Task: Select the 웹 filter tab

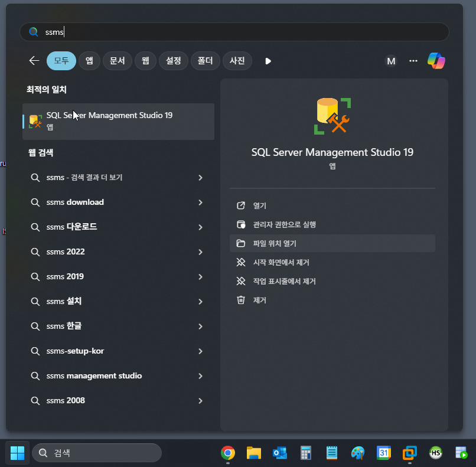Action: click(x=145, y=61)
